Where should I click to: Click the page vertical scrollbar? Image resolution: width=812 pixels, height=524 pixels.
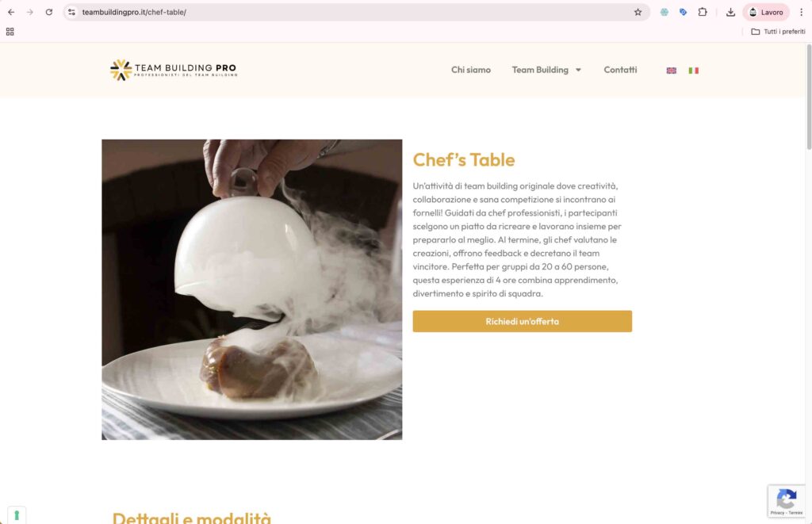point(808,98)
